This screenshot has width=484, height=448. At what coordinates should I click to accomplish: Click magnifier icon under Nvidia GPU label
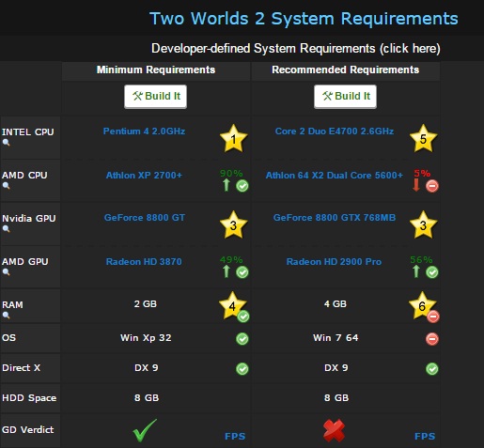(6, 229)
